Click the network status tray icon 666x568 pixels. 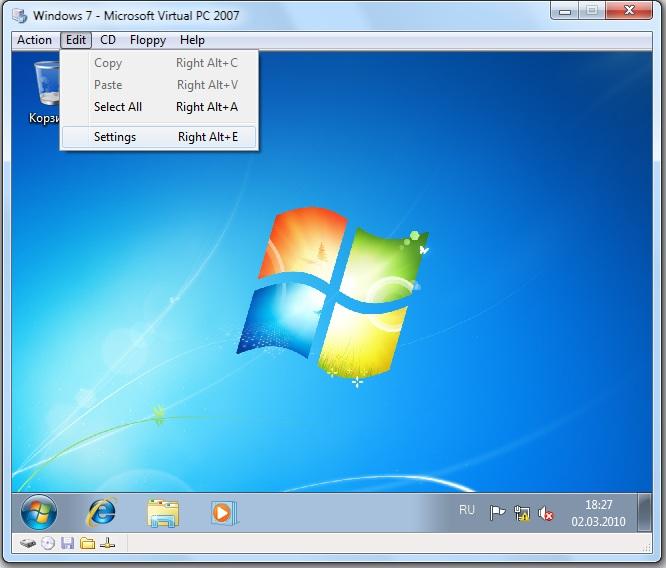[521, 513]
